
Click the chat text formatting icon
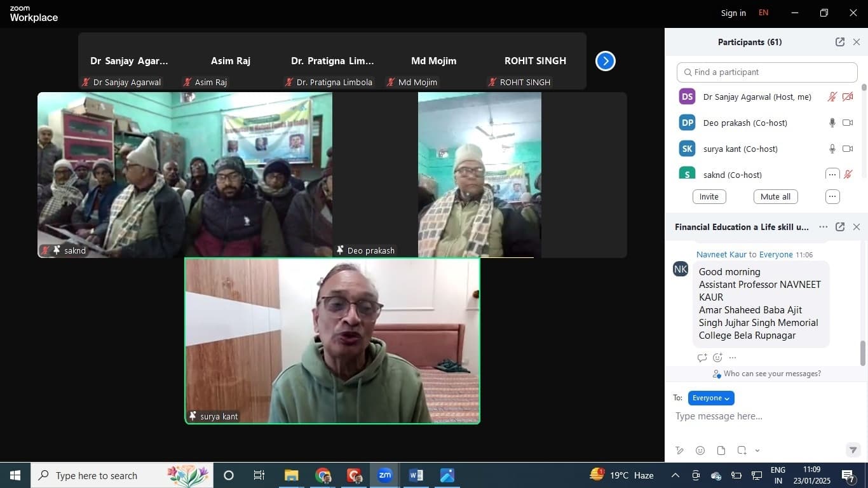(x=679, y=451)
